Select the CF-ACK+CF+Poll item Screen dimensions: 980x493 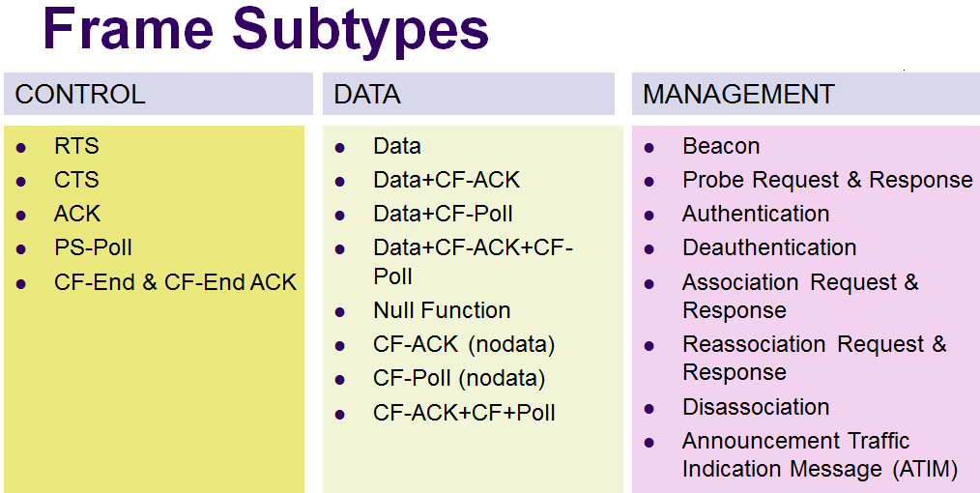[x=464, y=414]
